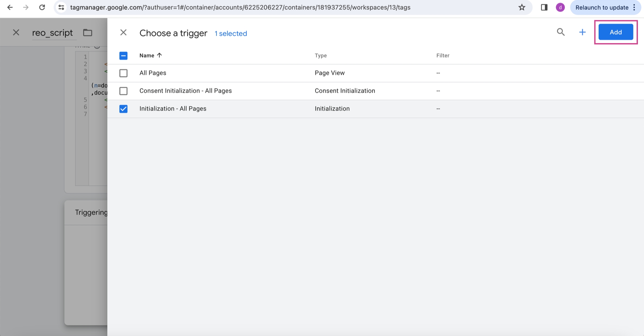
Task: Close the reo_script tag editor
Action: tap(16, 32)
